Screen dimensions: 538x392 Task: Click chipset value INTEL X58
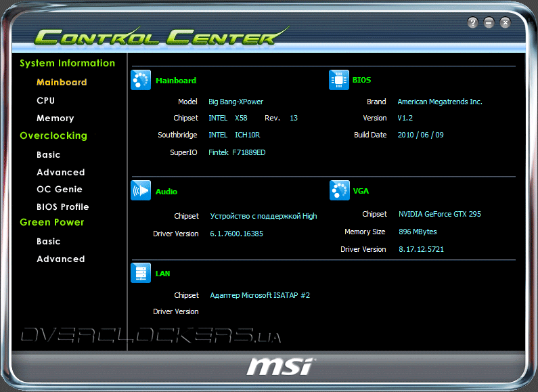pos(228,118)
